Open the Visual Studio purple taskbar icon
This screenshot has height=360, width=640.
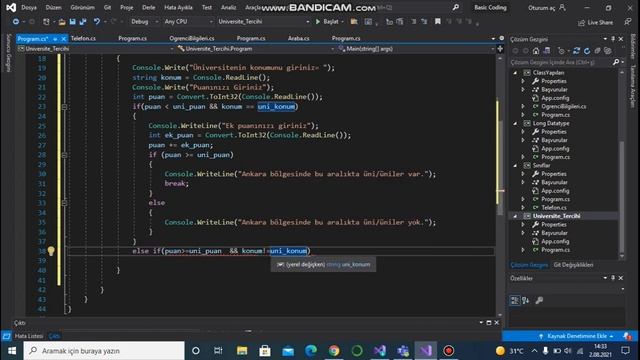(x=426, y=351)
